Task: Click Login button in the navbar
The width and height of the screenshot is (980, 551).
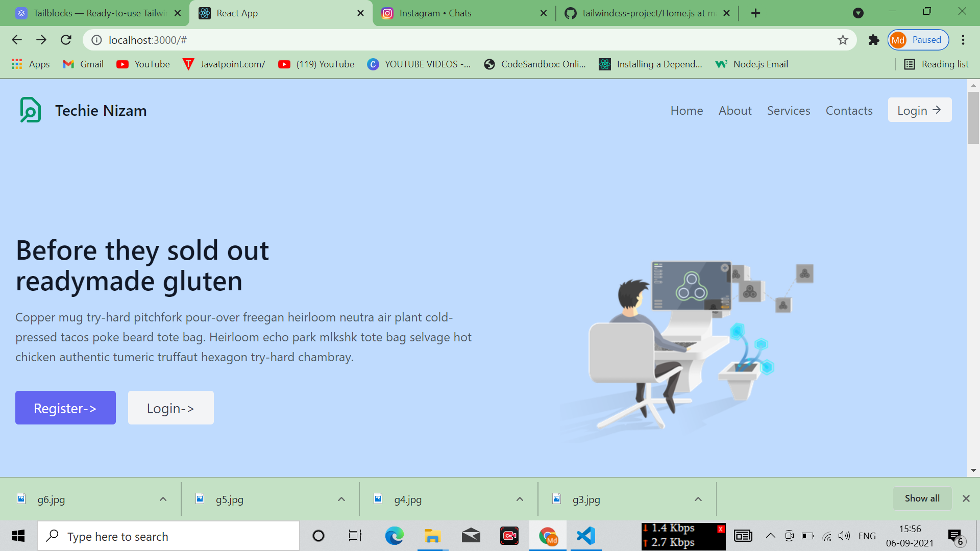Action: [919, 110]
